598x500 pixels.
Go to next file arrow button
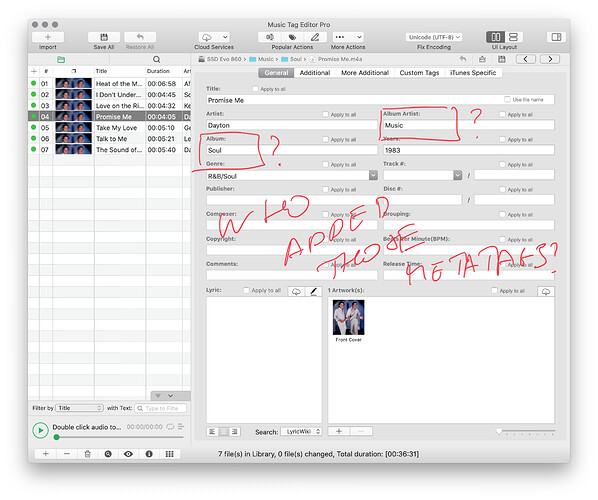[x=550, y=59]
